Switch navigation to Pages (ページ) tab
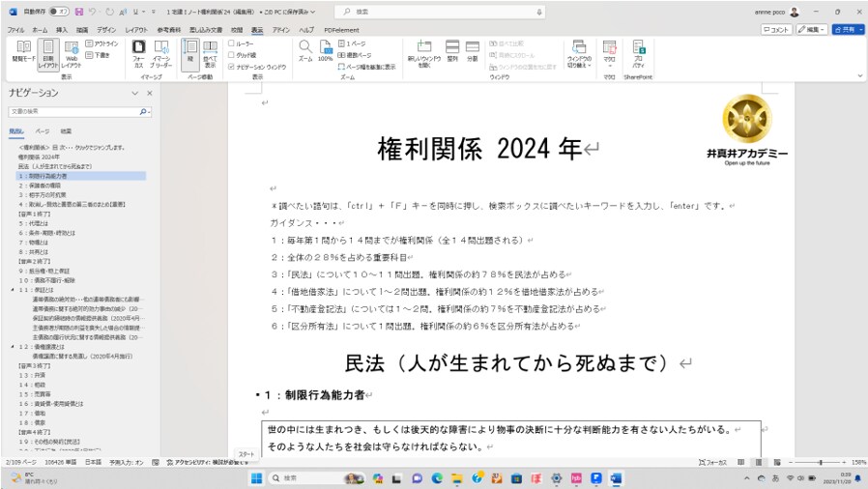Viewport: 868px width, 489px height. click(43, 131)
